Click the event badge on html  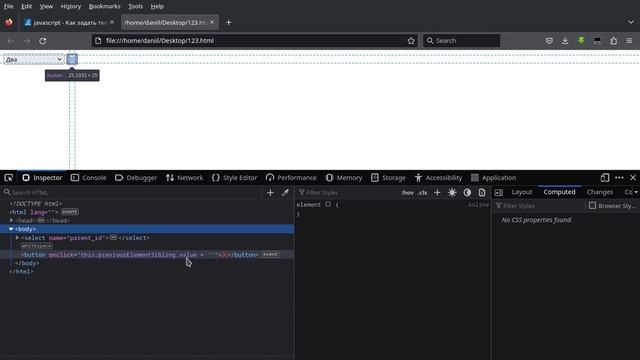point(70,212)
